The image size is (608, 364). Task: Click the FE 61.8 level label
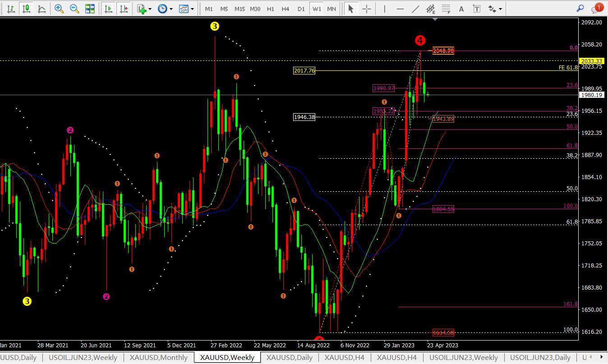[x=568, y=67]
